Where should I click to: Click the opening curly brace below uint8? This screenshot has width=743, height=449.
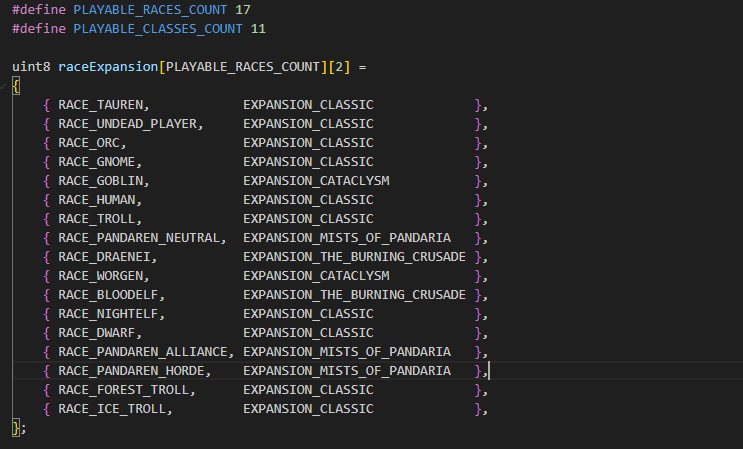[16, 86]
